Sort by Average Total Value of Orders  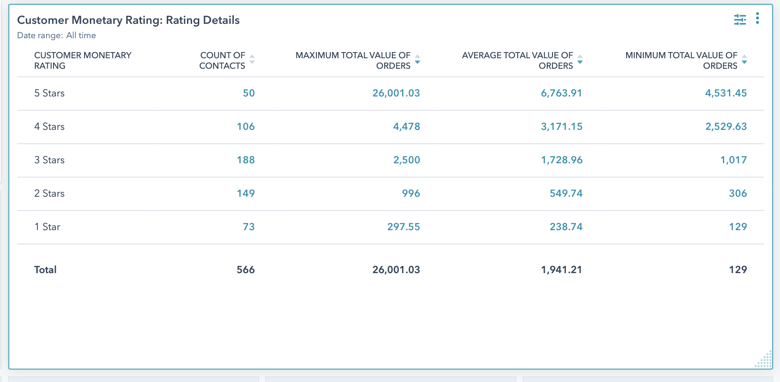click(x=580, y=60)
